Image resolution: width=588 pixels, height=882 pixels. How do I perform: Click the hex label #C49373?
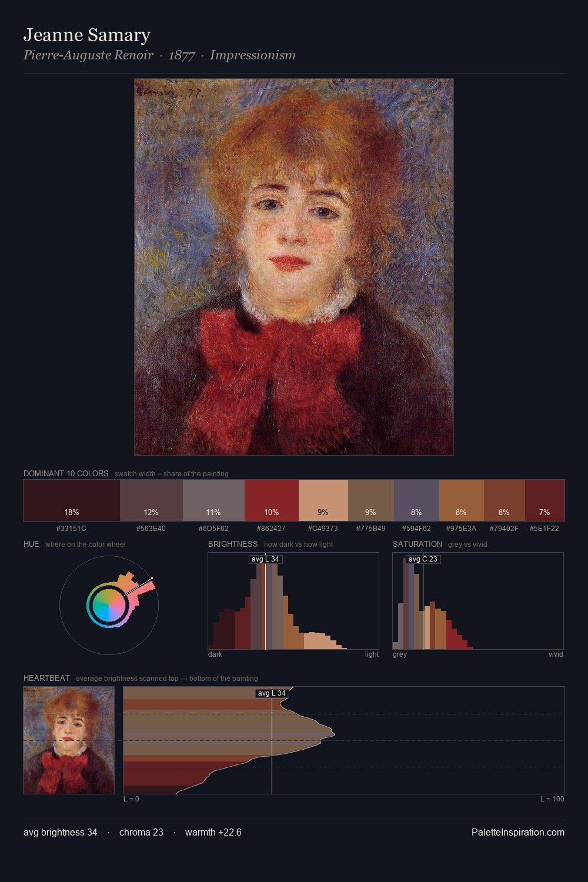(323, 529)
